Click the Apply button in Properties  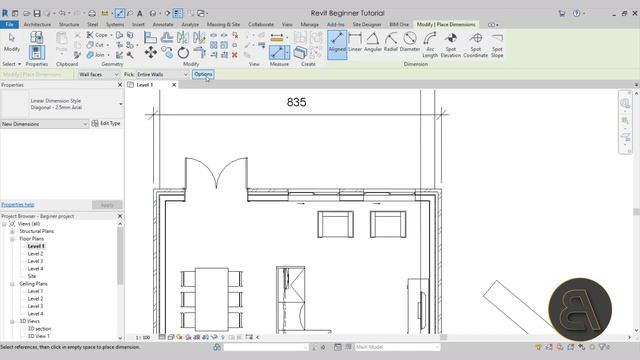point(107,205)
